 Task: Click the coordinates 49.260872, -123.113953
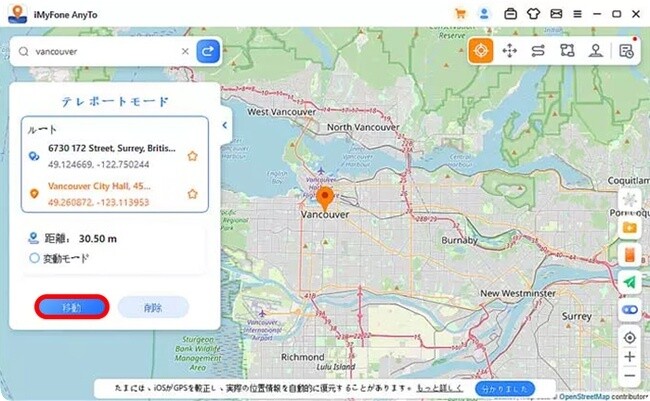coord(98,202)
